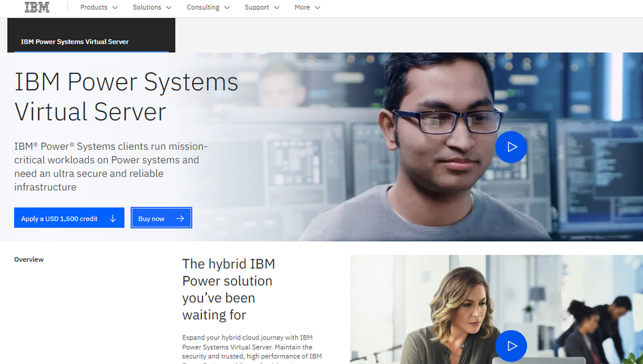Expand the Consulting chevron arrow
Screen dimensions: 643x364
click(x=227, y=7)
